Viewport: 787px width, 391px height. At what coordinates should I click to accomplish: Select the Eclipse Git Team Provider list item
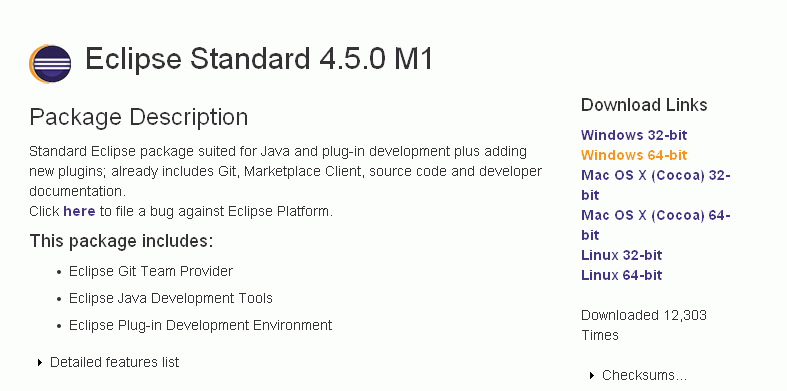[x=151, y=272]
